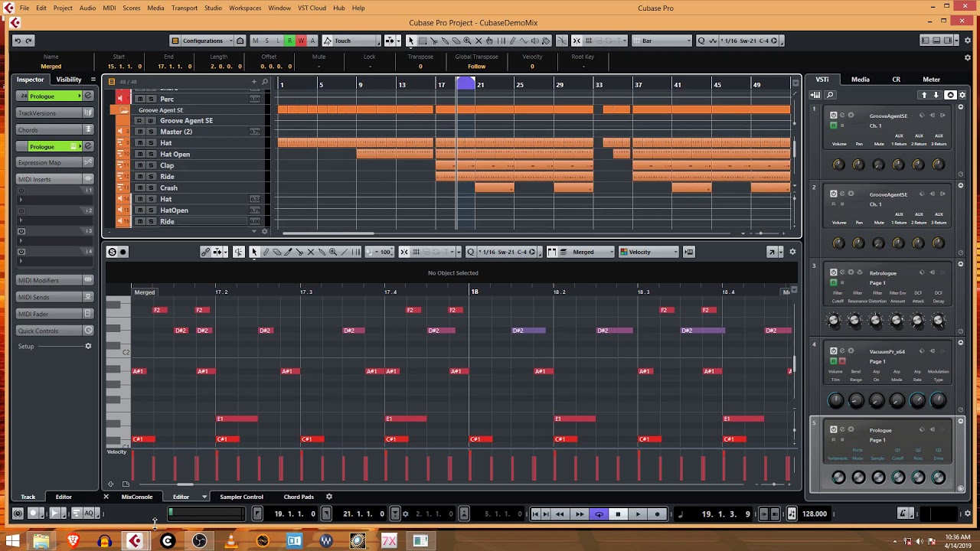Open the Chord Pads lower zone tab

pos(299,497)
